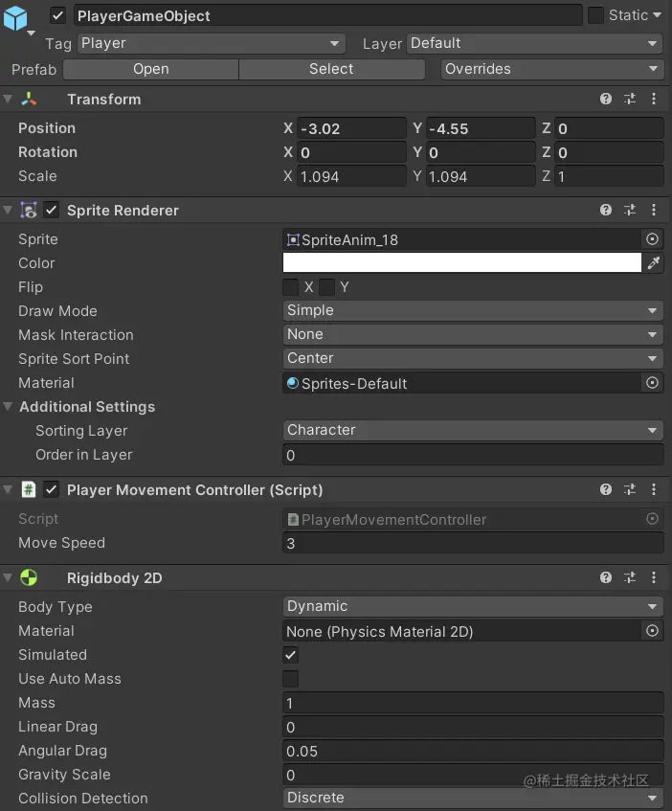Toggle the Static checkbox
672x811 pixels.
595,15
